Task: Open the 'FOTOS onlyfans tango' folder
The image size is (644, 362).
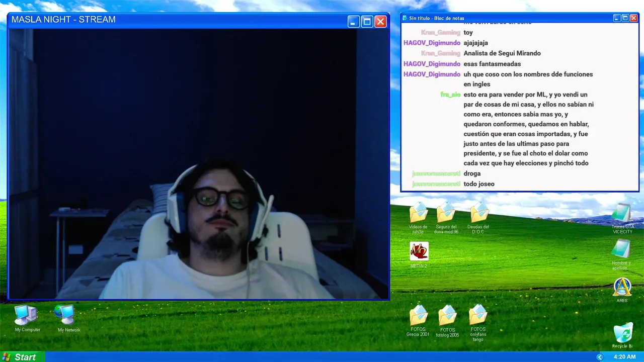Action: click(478, 323)
